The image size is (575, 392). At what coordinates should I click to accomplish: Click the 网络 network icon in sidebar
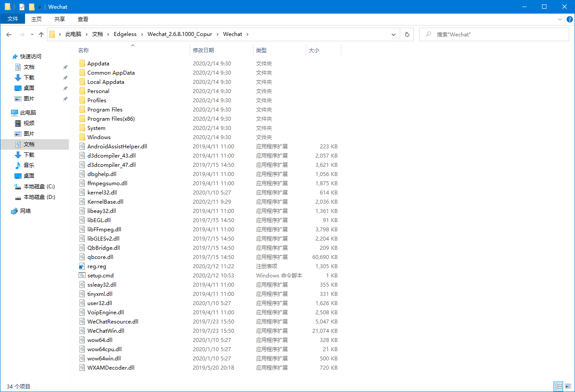point(14,211)
